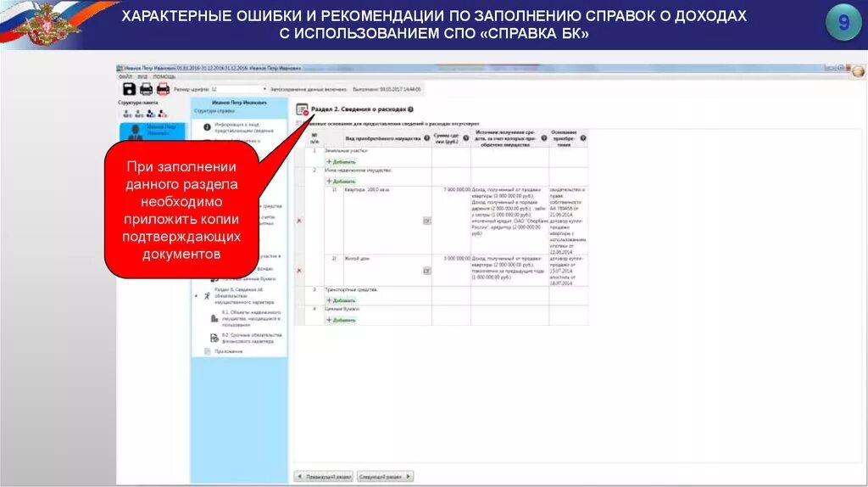Screen dimensions: 868x487
Task: Click Добавить under Земельные участки
Action: [341, 162]
